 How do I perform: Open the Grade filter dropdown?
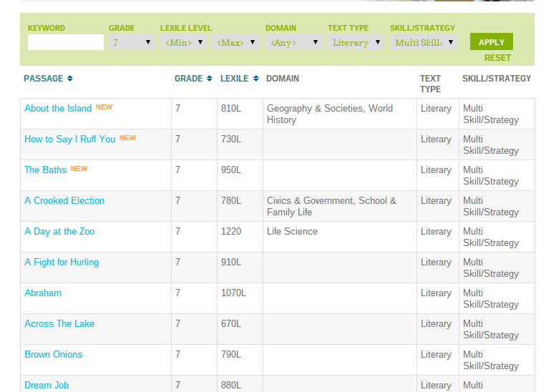pyautogui.click(x=132, y=42)
